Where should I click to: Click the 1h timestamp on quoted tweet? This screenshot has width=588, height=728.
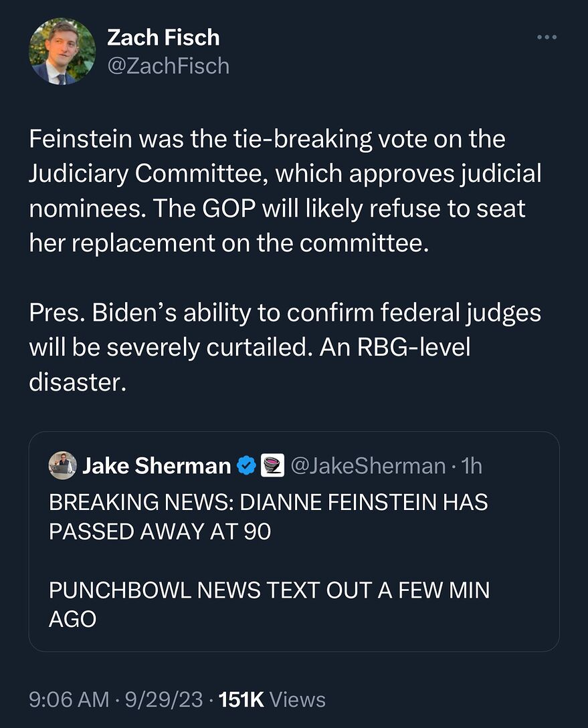(472, 466)
